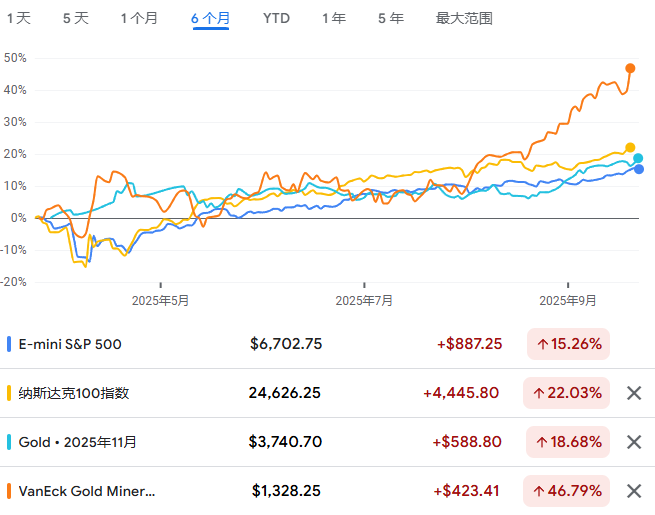Viewport: 655px width, 515px height.
Task: Click the blue S&P endpoint dot
Action: coord(638,169)
